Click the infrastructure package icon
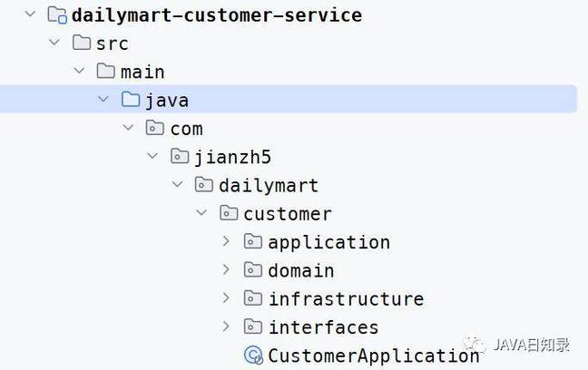 (253, 298)
